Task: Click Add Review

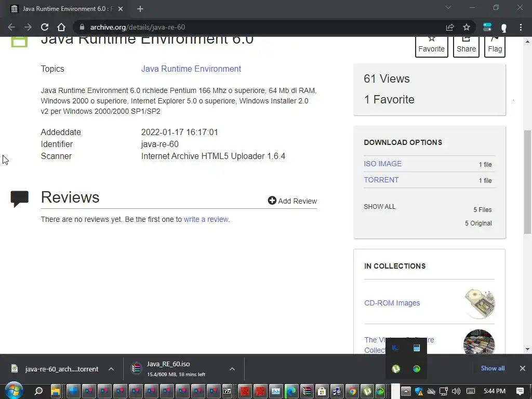Action: point(292,201)
